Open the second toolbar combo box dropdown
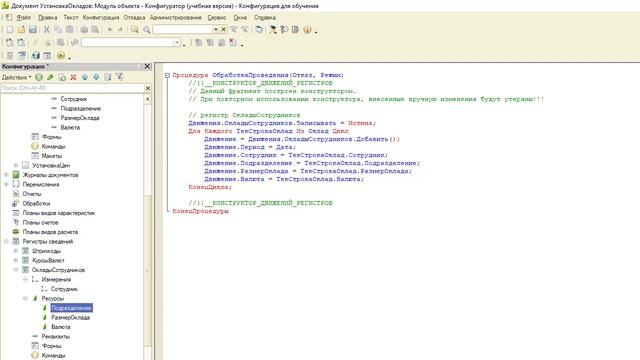Screen dimensions: 640x360 coord(177,42)
